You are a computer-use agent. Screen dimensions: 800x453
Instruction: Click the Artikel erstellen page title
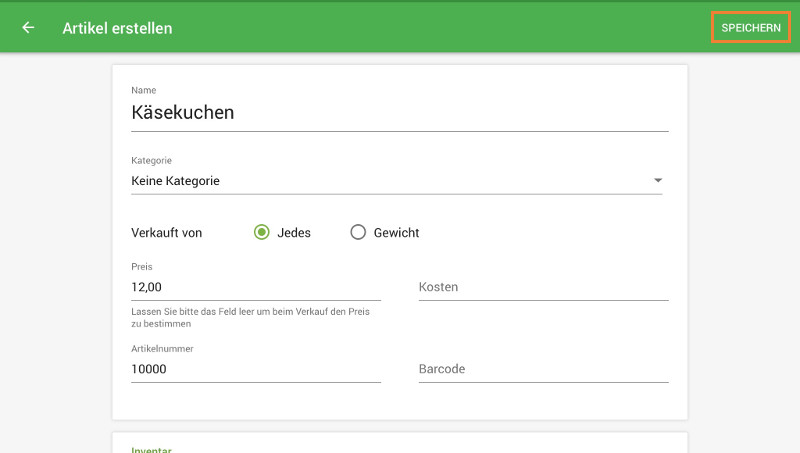pos(117,28)
